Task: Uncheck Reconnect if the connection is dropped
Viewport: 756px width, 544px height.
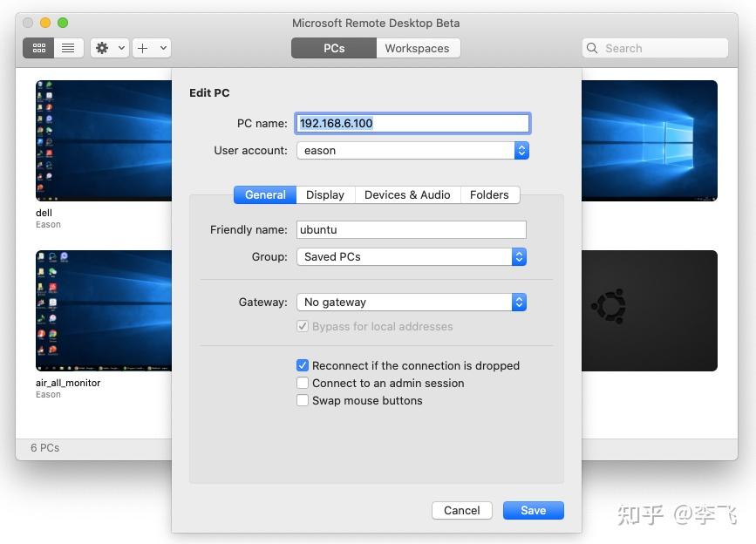Action: coord(303,365)
